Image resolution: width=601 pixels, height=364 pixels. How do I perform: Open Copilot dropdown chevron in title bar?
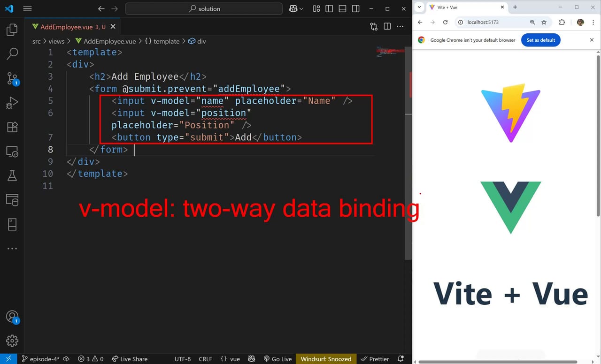tap(301, 8)
